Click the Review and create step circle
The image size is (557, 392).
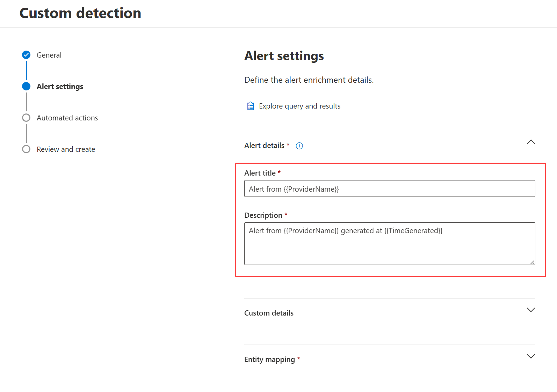(26, 149)
